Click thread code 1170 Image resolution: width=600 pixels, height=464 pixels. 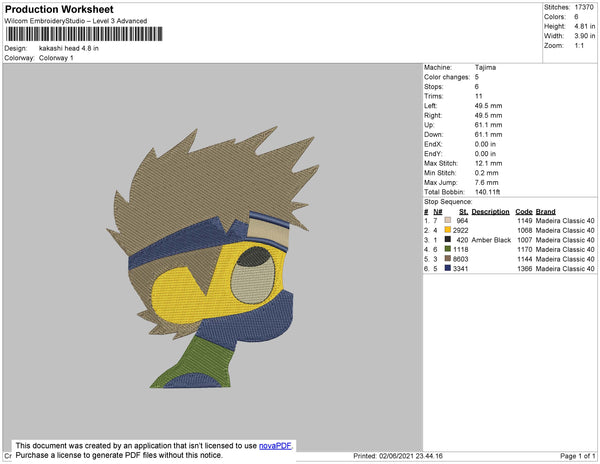click(x=525, y=249)
